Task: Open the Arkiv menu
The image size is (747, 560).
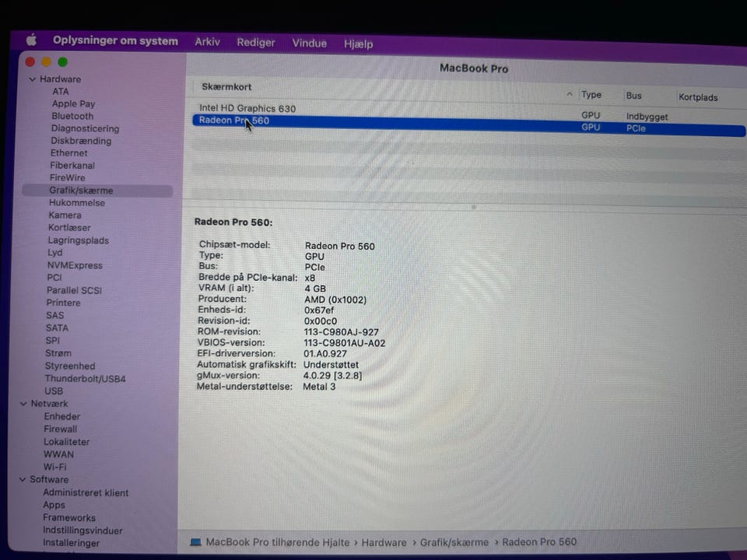Action: [207, 42]
